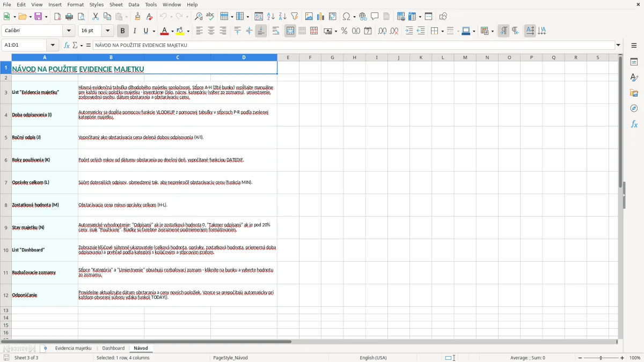
Task: Clear direct formatting icon
Action: [150, 17]
